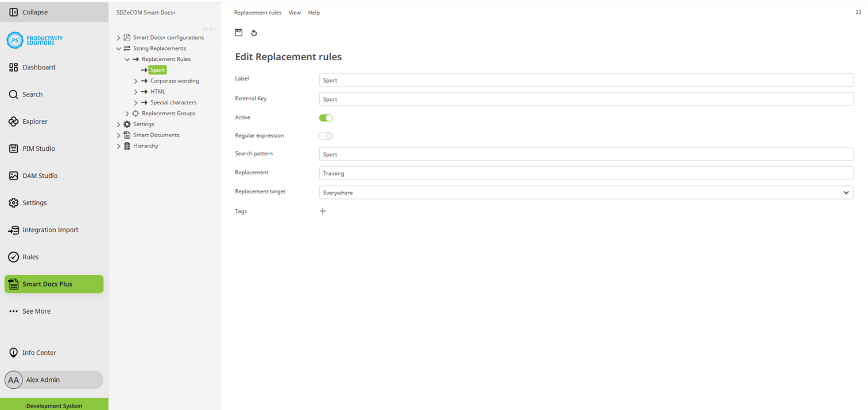Open DAM Studio from the sidebar
The width and height of the screenshot is (868, 410).
pyautogui.click(x=13, y=175)
